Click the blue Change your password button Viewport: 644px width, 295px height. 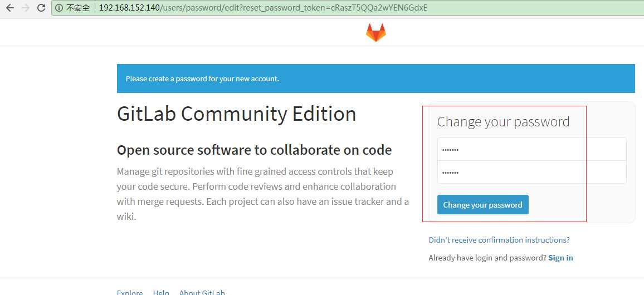click(482, 205)
